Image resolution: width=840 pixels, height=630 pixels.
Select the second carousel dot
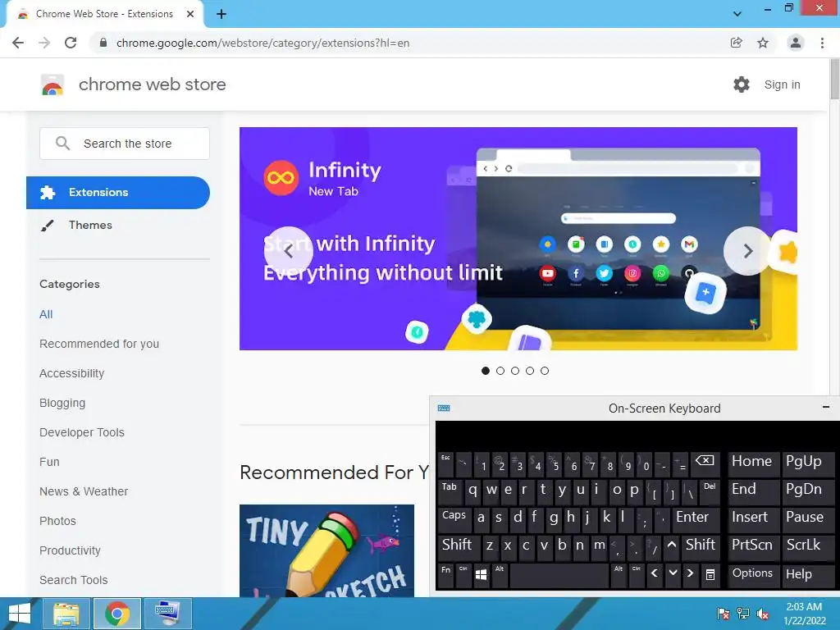pyautogui.click(x=500, y=371)
